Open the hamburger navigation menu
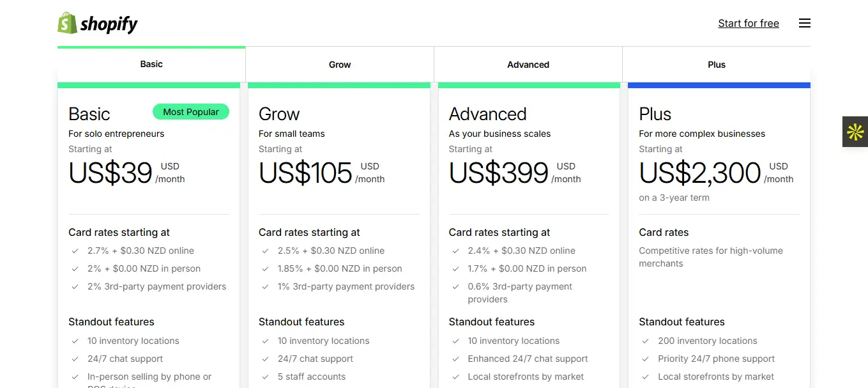The width and height of the screenshot is (868, 388). pyautogui.click(x=804, y=22)
